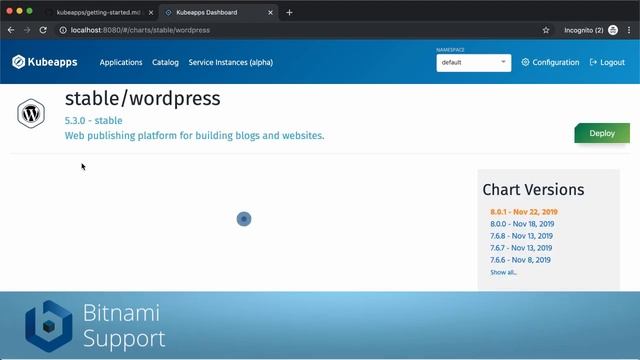Viewport: 640px width, 360px height.
Task: Click the macOS green maximize window button
Action: (29, 11)
